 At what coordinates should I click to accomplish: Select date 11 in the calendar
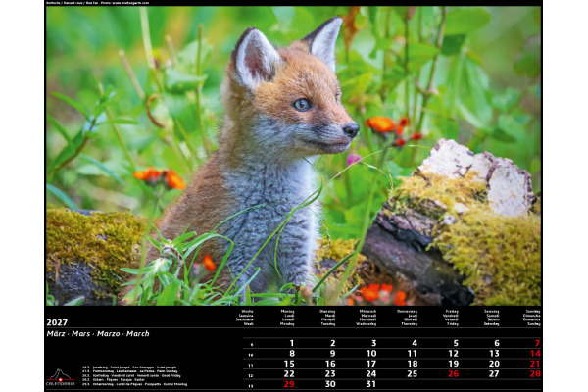point(413,354)
